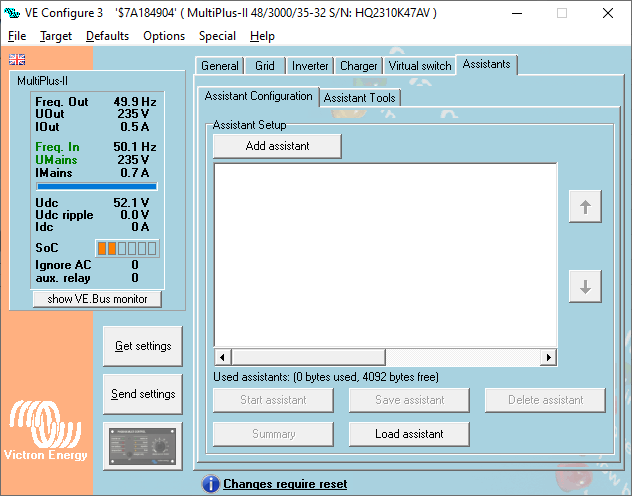Click the blue mains current bar
The image size is (632, 496).
click(97, 186)
